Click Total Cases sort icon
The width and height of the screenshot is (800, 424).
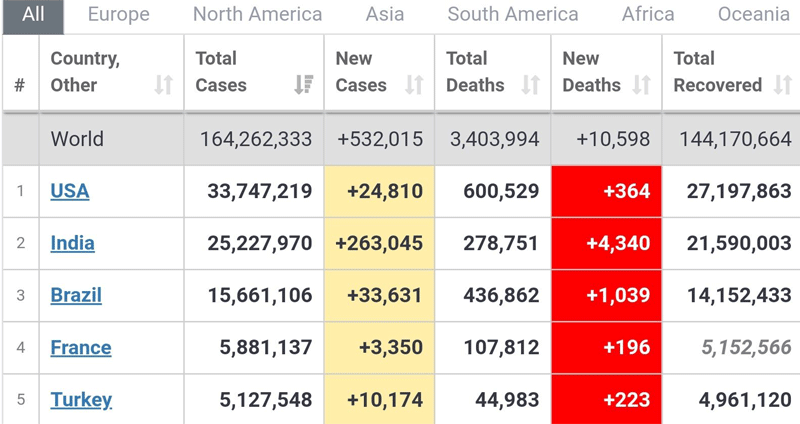[x=304, y=86]
